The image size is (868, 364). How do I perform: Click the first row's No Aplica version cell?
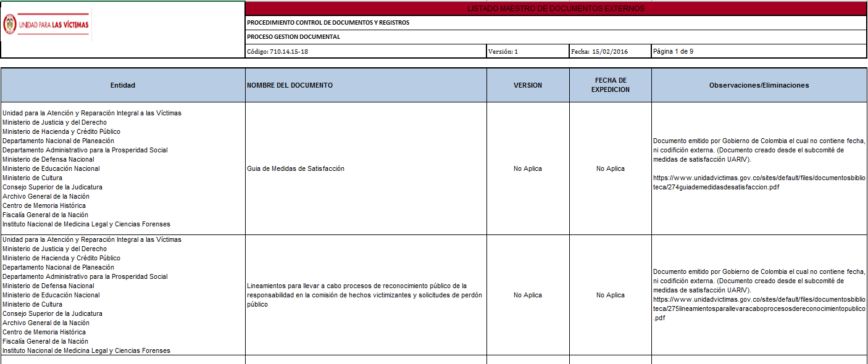click(x=528, y=168)
